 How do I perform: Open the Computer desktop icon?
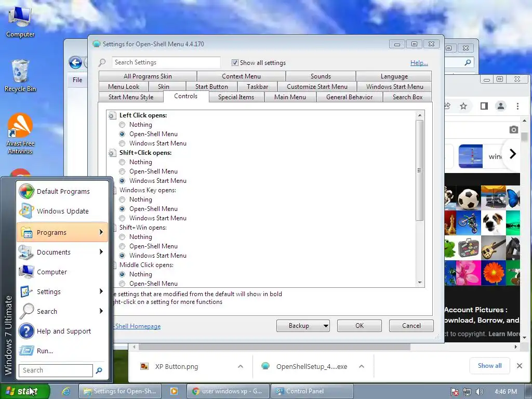point(20,21)
